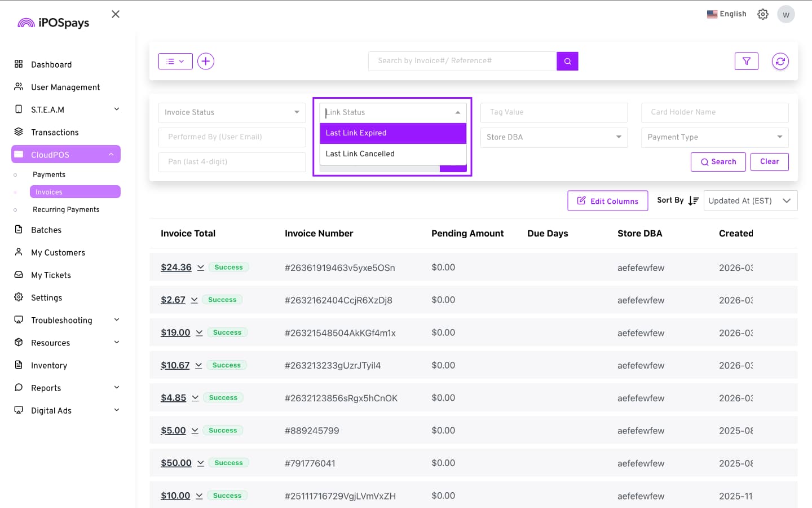
Task: Open the filter funnel icon
Action: 746,61
